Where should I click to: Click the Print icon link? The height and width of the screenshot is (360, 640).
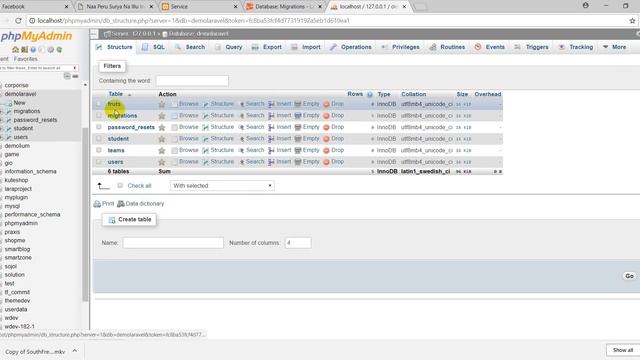coord(104,204)
